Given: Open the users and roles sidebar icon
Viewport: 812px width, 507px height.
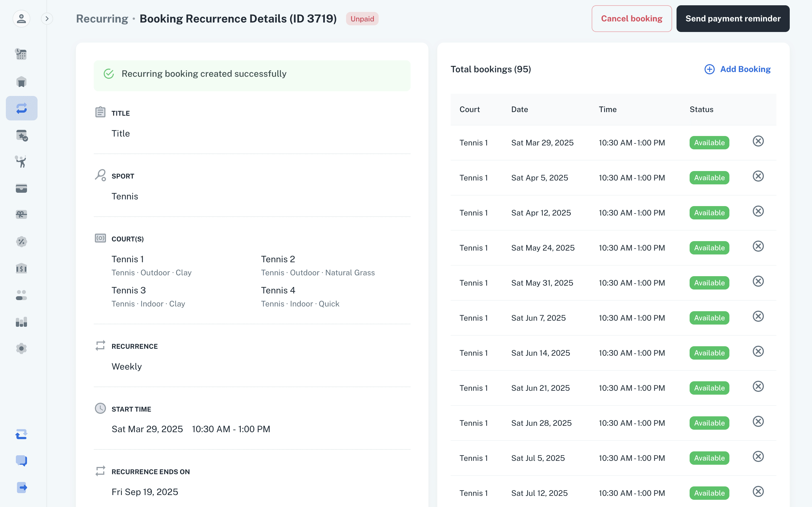Looking at the screenshot, I should 21,295.
